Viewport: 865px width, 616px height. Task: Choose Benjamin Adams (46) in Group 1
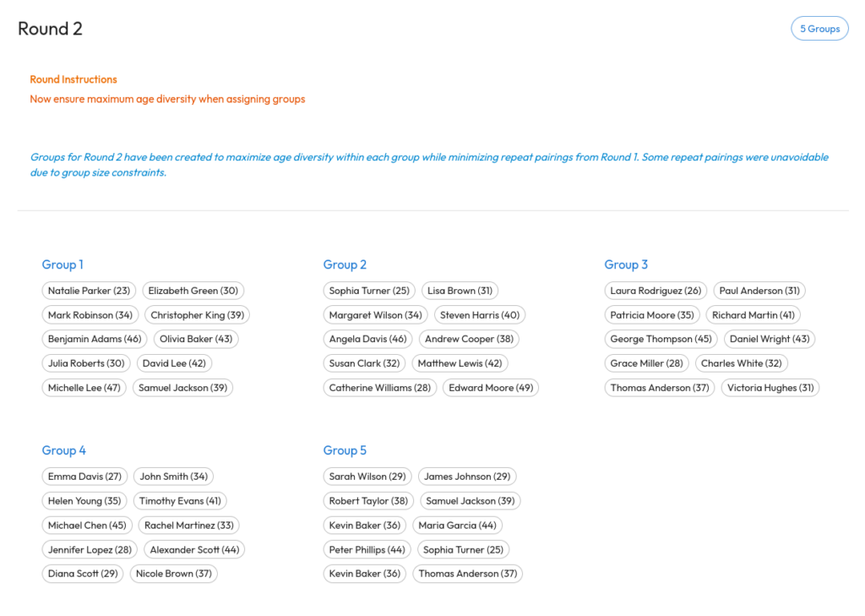pyautogui.click(x=95, y=339)
